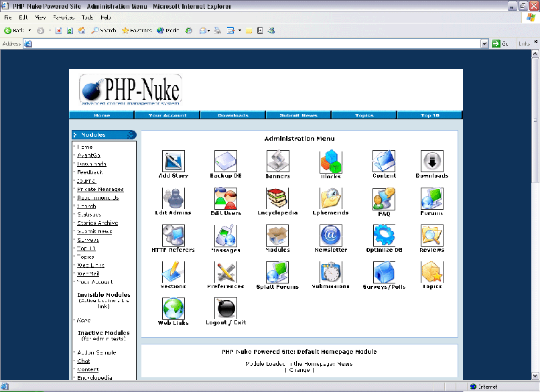Open the Favorites menu in menu bar
Viewport: 540px width, 392px height.
pos(64,17)
